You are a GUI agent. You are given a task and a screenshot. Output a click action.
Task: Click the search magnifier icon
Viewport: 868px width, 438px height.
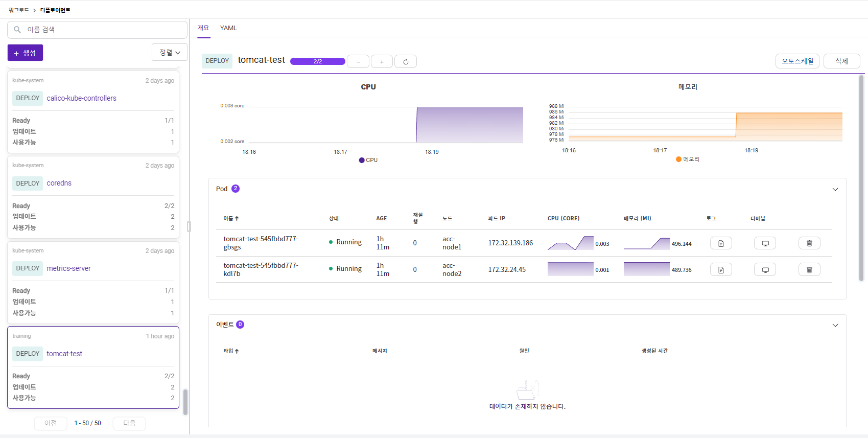pos(17,30)
